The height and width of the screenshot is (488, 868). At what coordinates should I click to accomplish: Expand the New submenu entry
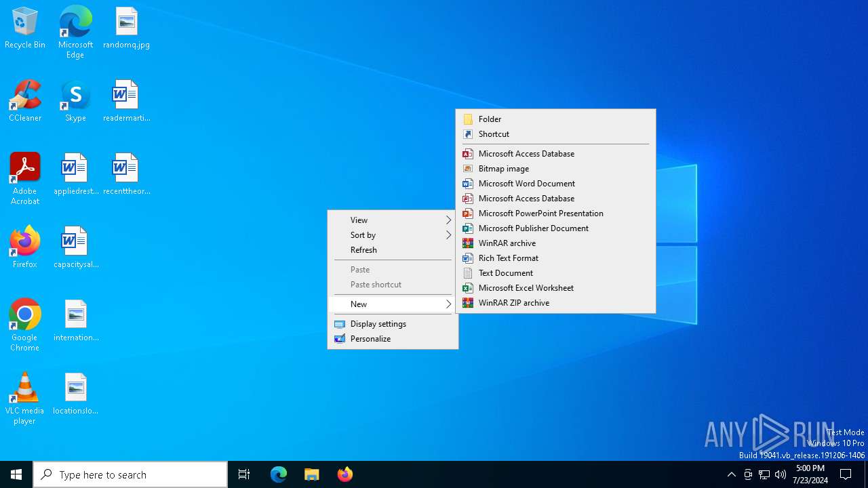pos(393,304)
